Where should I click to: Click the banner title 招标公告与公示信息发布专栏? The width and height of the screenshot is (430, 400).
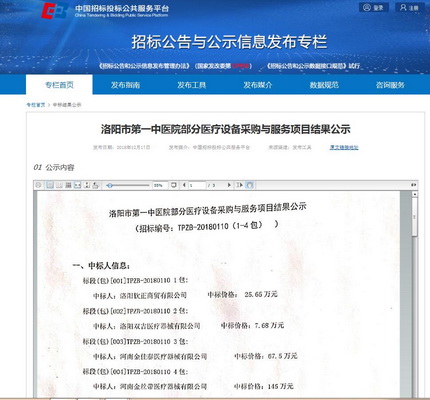click(x=229, y=42)
